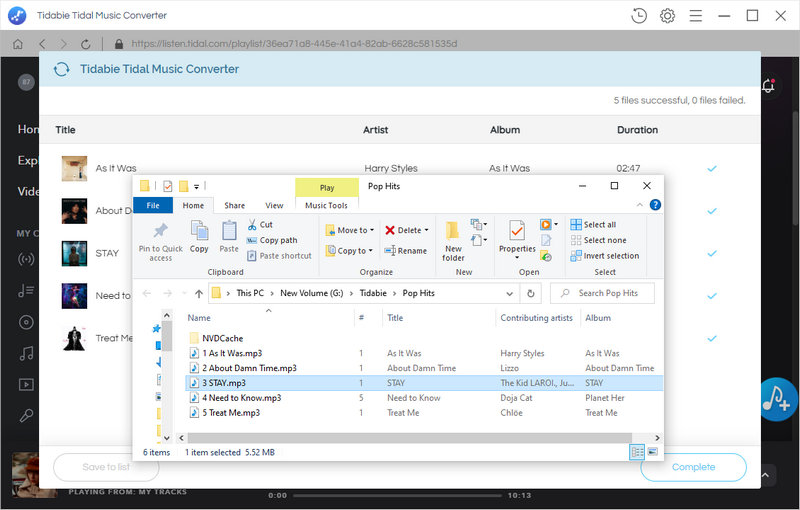800x510 pixels.
Task: Switch to large thumbnails view
Action: point(652,452)
